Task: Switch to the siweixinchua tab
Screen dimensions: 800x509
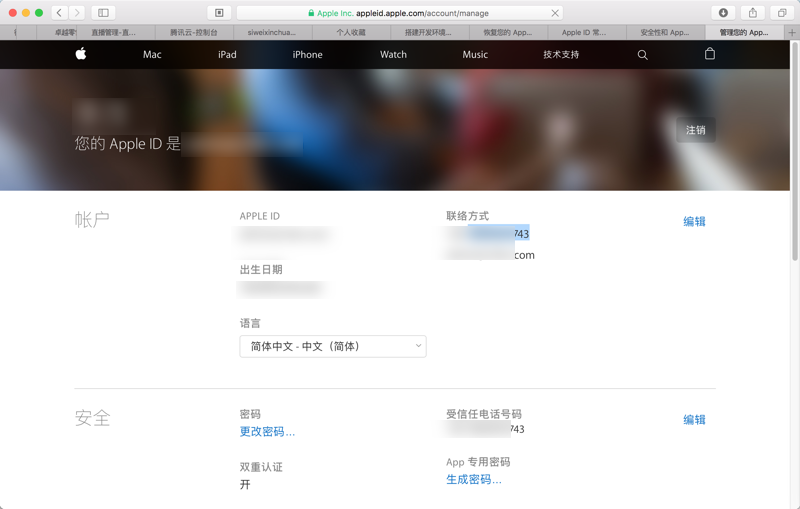Action: click(x=272, y=33)
